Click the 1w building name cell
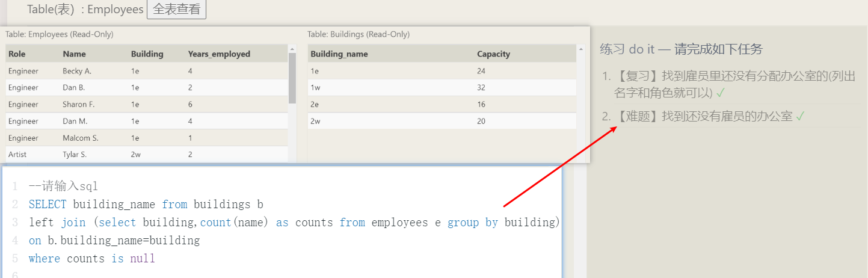868x278 pixels. [x=315, y=88]
